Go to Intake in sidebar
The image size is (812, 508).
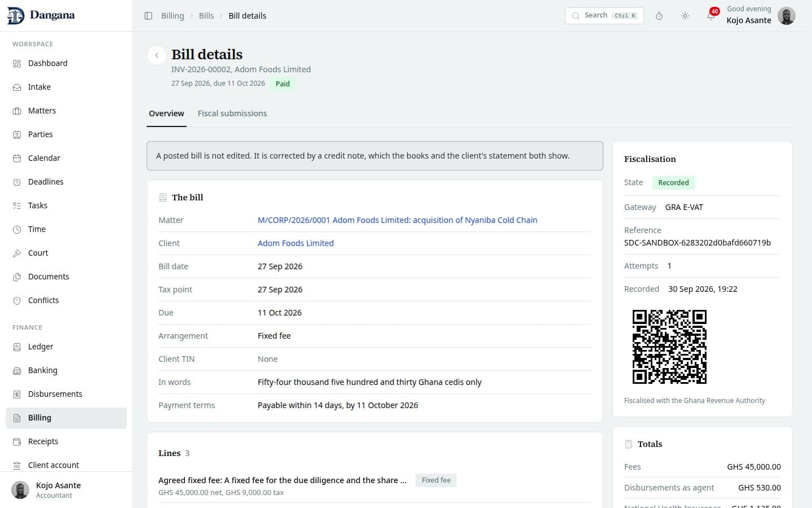(67, 87)
